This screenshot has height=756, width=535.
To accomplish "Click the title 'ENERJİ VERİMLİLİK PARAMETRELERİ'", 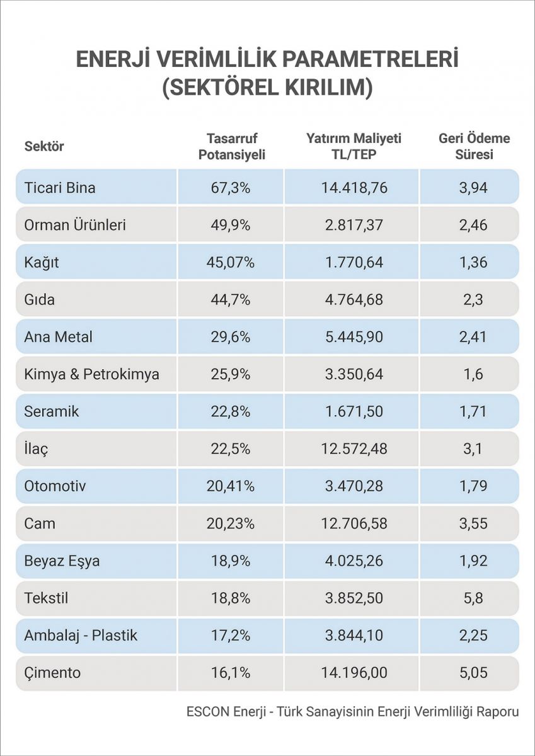I will tap(267, 59).
